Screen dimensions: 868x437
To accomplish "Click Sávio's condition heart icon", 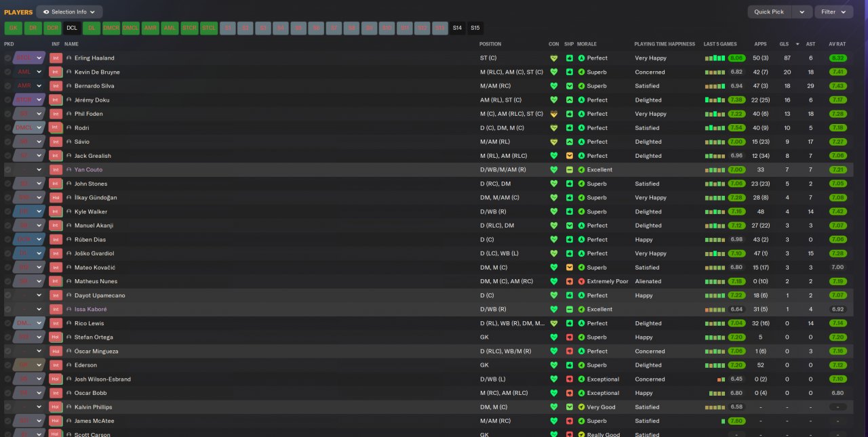I will [554, 142].
